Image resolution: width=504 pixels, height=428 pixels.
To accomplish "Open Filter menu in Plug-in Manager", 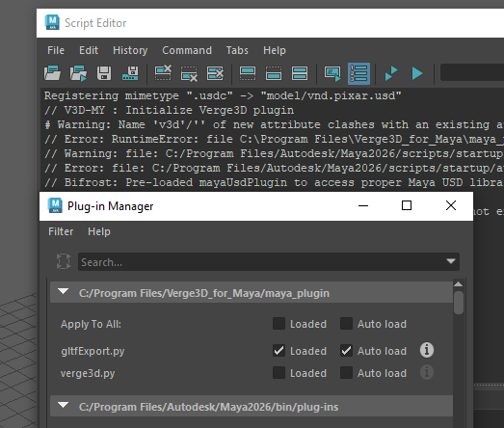I will 61,231.
